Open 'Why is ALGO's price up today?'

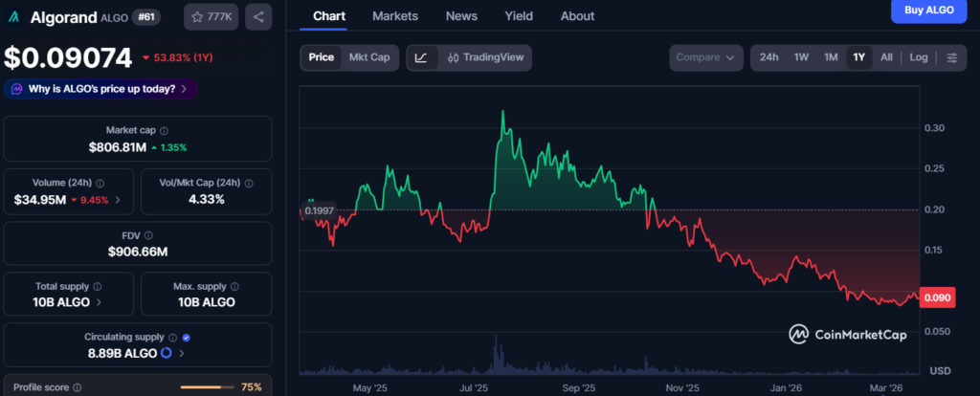100,89
